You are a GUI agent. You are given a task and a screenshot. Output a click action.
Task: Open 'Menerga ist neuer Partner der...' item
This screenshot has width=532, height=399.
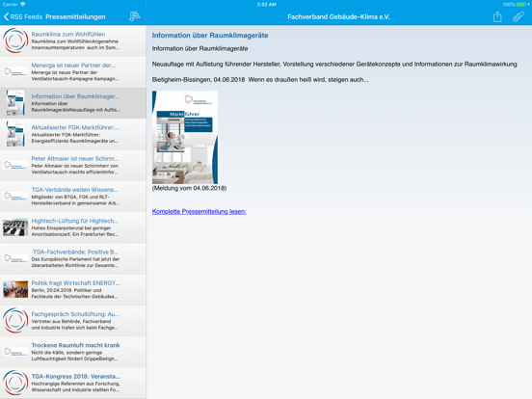coord(73,72)
